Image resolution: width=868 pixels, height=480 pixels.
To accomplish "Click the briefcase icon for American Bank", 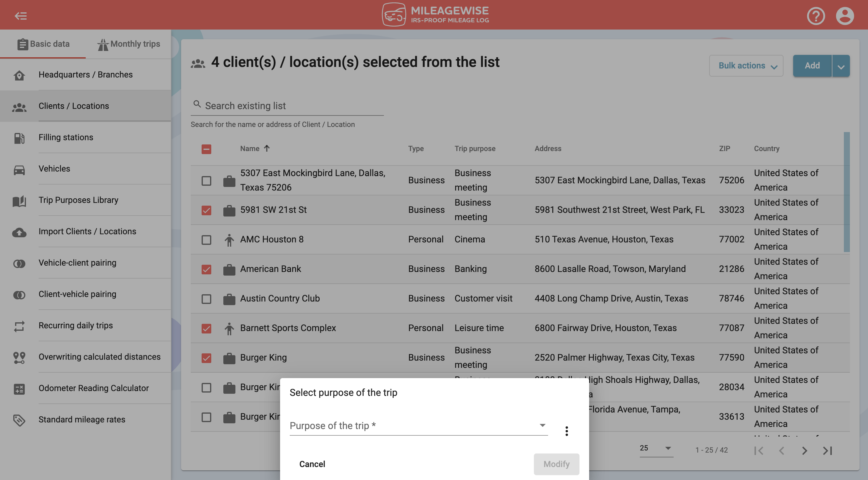I will [x=229, y=269].
